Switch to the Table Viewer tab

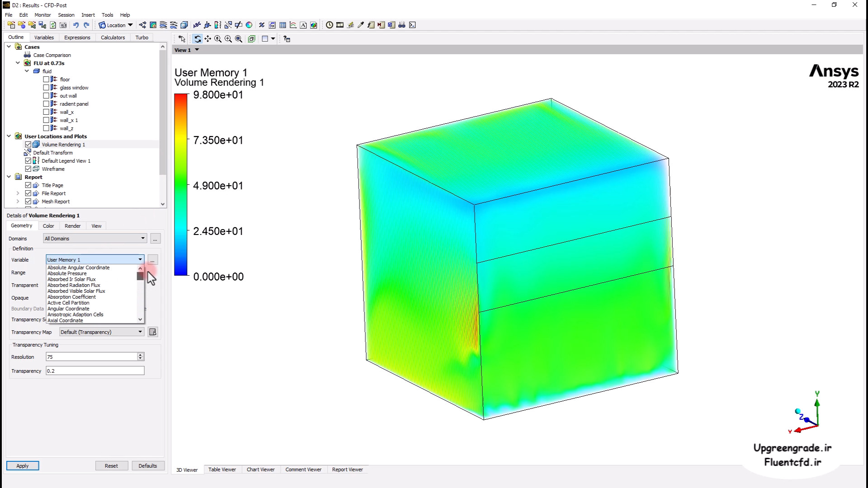[x=222, y=469]
